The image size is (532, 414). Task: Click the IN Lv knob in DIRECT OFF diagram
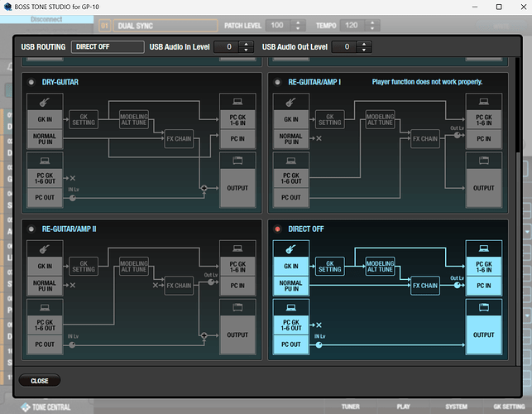click(x=319, y=344)
